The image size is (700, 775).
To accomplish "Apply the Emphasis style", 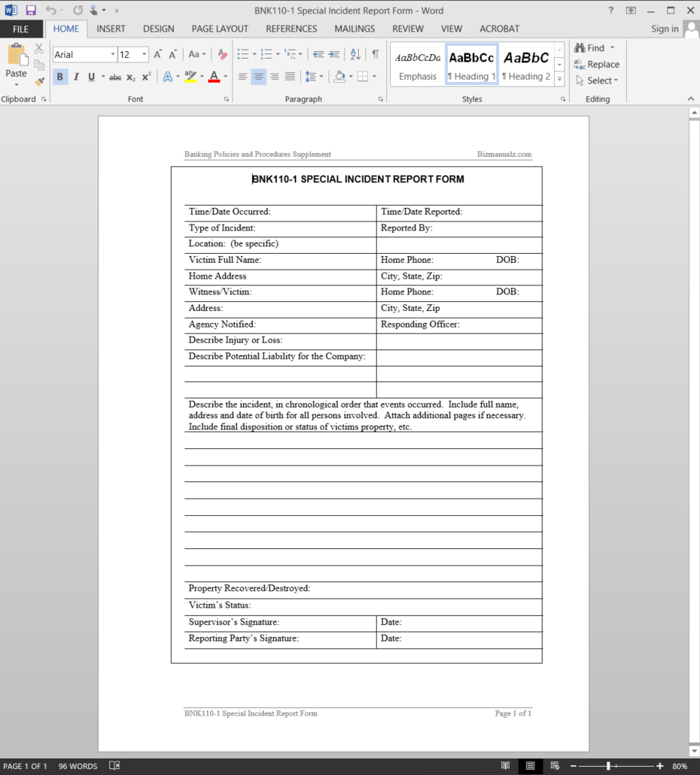I will pyautogui.click(x=418, y=65).
